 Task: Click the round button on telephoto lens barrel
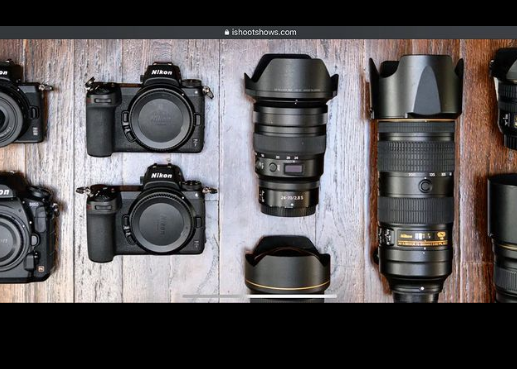[425, 186]
